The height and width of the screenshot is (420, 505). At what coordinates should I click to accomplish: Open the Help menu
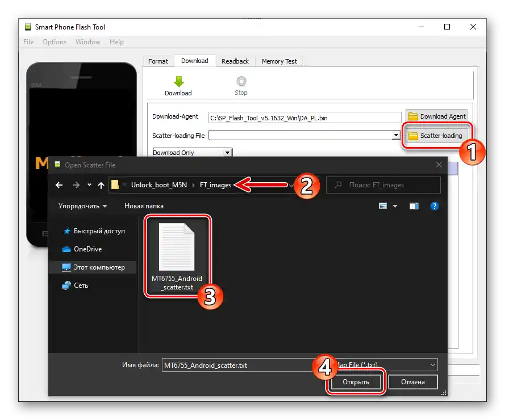tap(116, 42)
